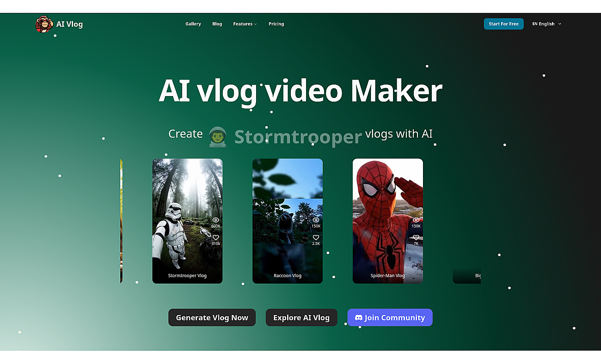This screenshot has width=601, height=364.
Task: Click the heart icon on Raccoon Vlog
Action: click(x=316, y=237)
